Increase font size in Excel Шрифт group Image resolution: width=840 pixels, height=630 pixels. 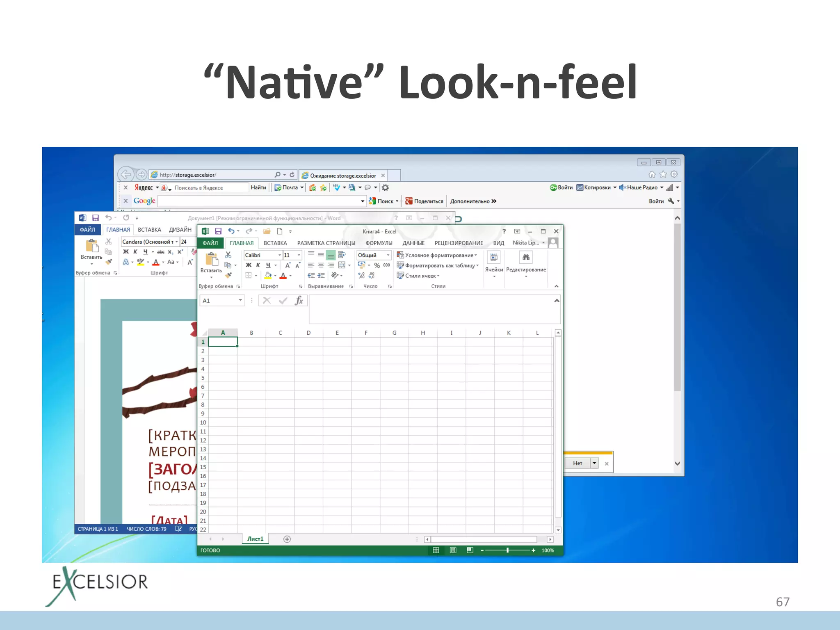click(x=288, y=265)
